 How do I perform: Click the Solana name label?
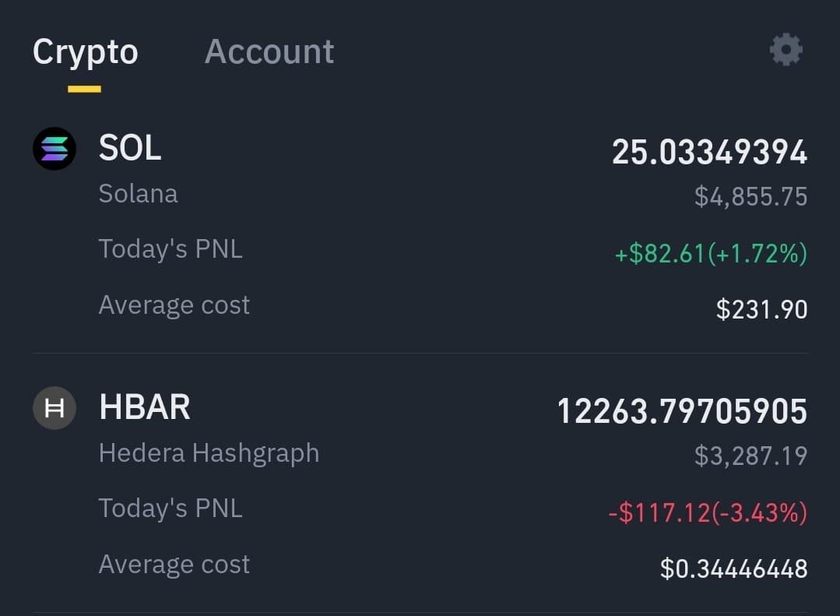pyautogui.click(x=139, y=194)
